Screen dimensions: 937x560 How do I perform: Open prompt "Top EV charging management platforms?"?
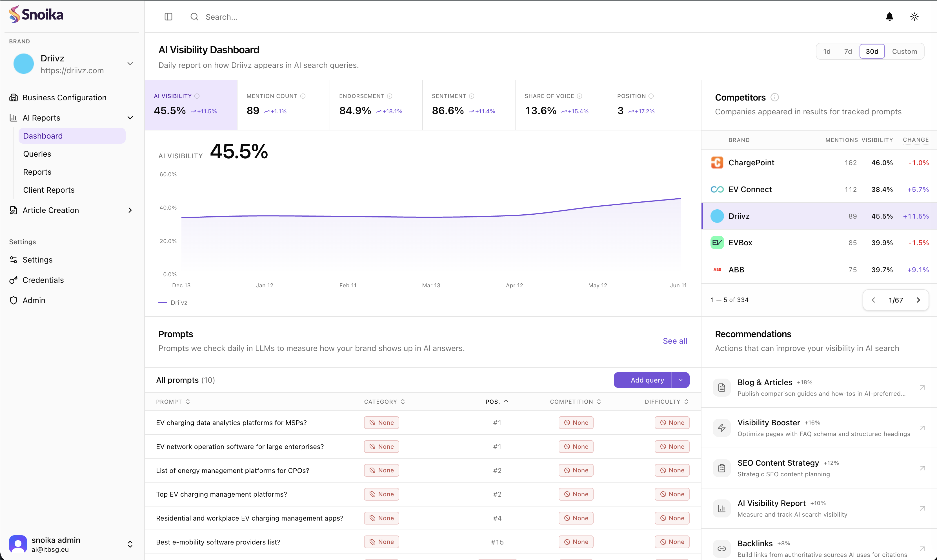[221, 494]
